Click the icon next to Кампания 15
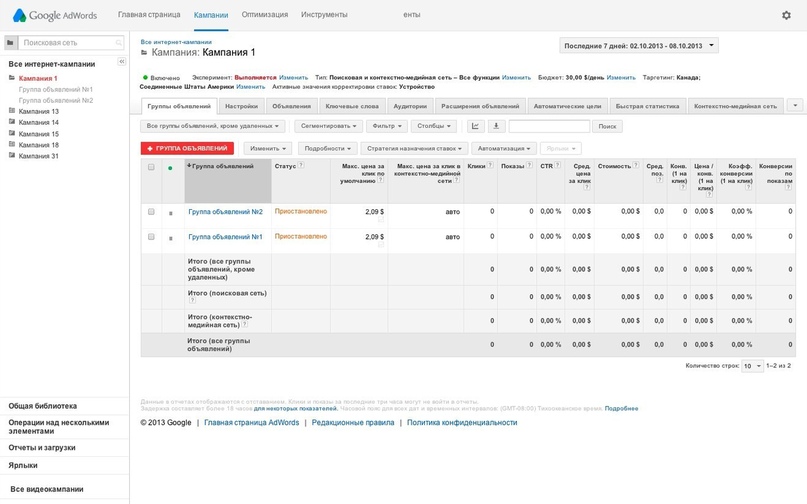The image size is (807, 504). click(x=12, y=133)
